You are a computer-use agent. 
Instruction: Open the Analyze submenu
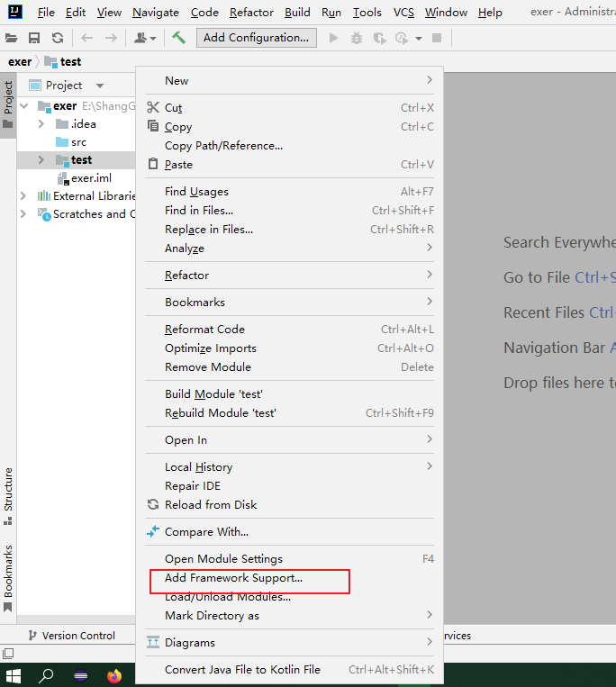(x=290, y=249)
